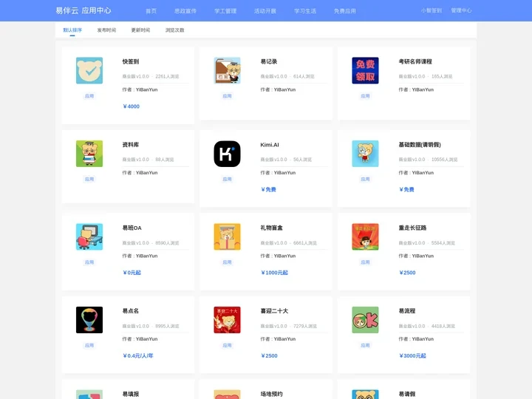Click the 应用 tag under 易流程 icon

365,345
